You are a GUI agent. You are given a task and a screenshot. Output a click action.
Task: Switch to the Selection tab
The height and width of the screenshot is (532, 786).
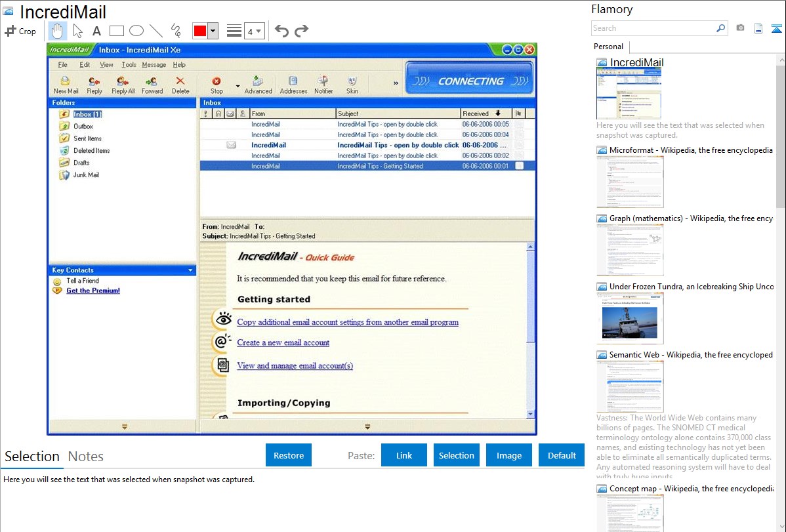click(x=32, y=457)
